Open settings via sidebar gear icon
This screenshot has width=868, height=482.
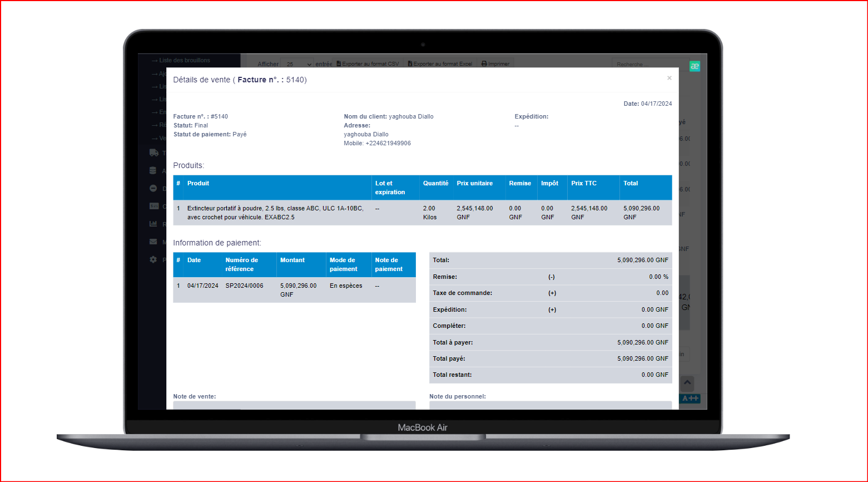153,260
